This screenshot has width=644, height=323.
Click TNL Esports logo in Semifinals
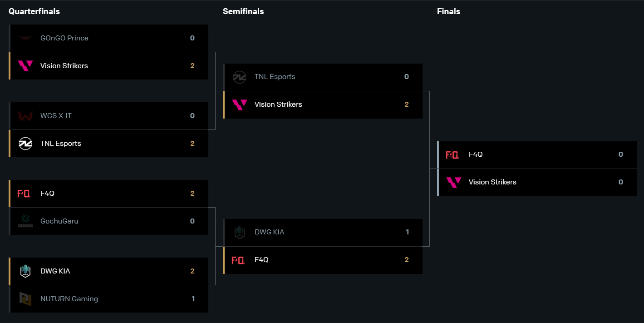[240, 77]
